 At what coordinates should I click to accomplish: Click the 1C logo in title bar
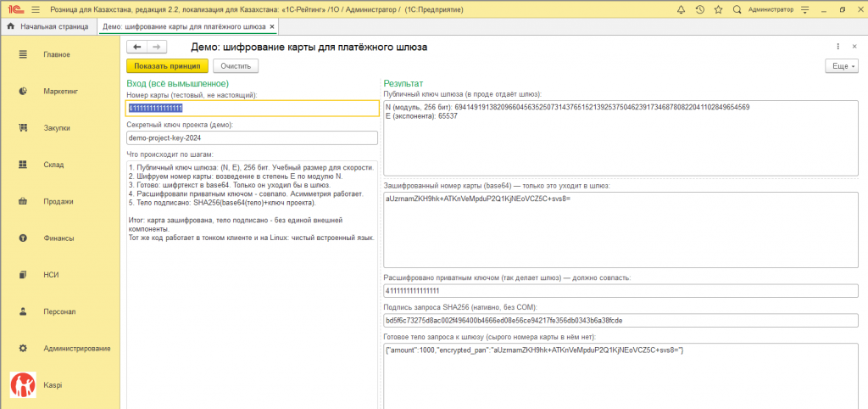point(14,9)
